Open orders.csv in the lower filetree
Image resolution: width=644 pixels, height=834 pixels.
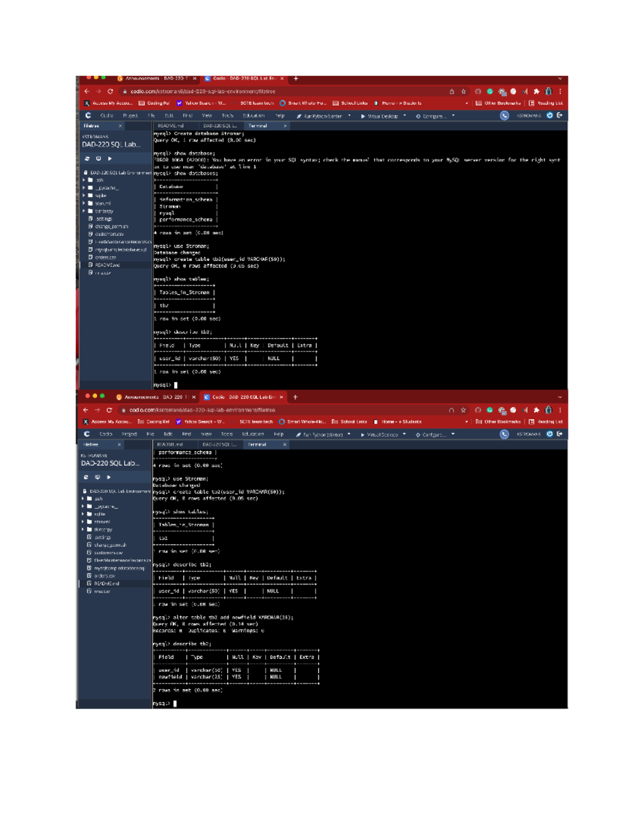105,576
